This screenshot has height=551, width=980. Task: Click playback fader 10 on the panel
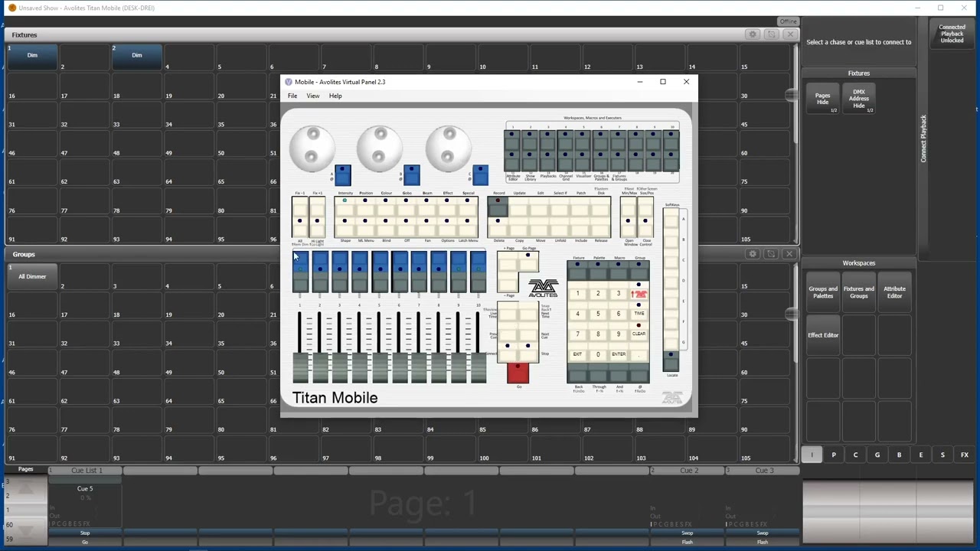coord(479,367)
